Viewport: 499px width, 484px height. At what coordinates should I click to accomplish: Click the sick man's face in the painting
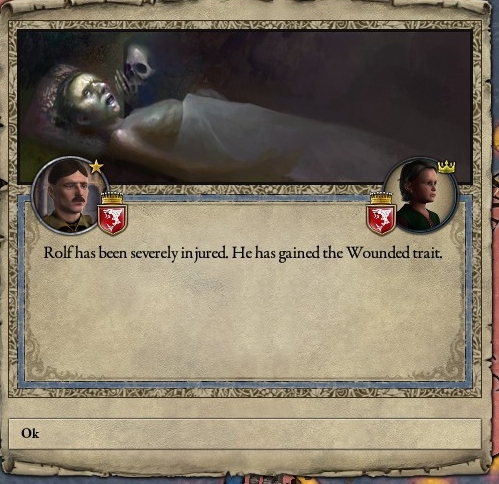[95, 97]
